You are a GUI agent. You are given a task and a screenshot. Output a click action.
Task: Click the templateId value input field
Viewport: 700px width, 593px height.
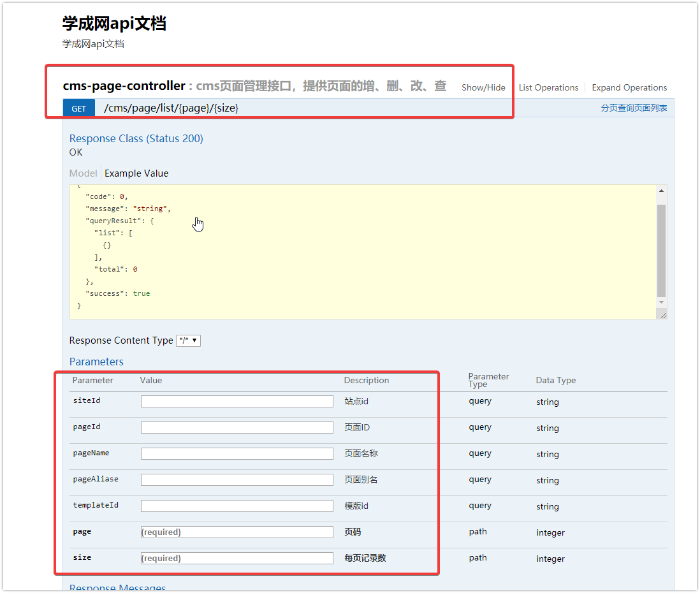click(237, 506)
